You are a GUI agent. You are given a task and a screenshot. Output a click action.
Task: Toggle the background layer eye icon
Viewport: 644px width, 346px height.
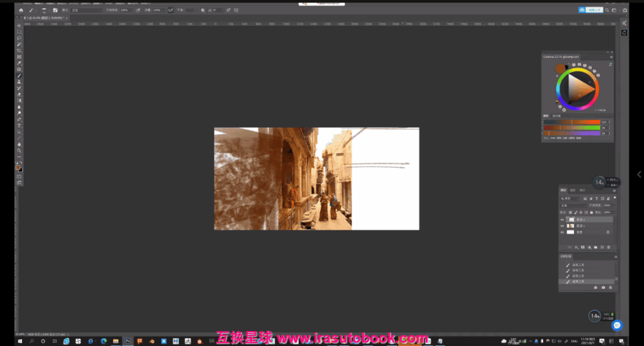(562, 232)
